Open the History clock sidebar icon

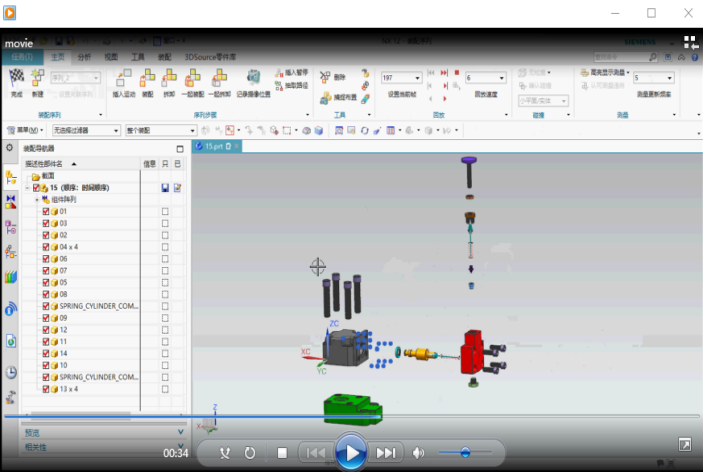pos(11,372)
